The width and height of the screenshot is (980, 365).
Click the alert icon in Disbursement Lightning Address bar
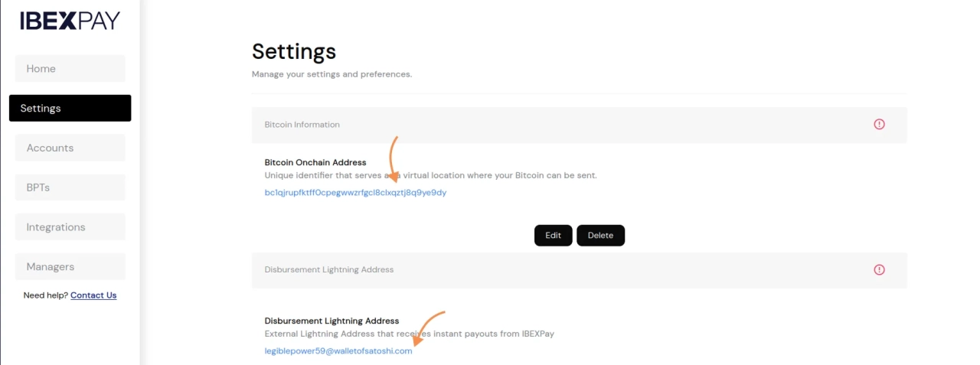click(879, 269)
